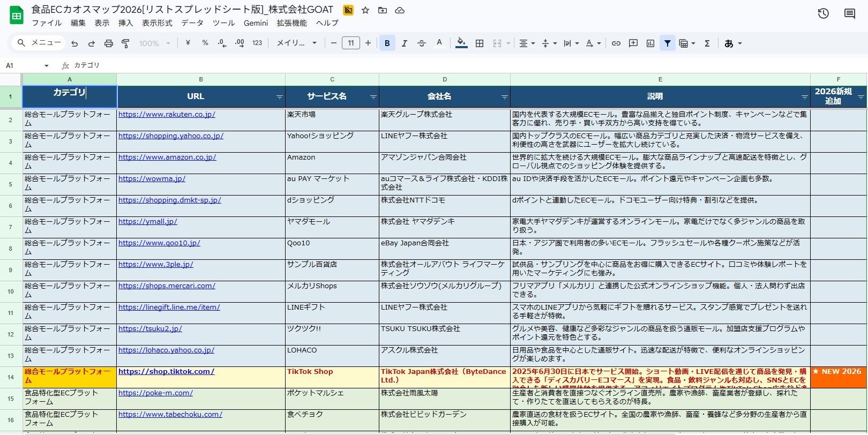Open the 表示形式 menu
The width and height of the screenshot is (868, 435).
point(157,23)
